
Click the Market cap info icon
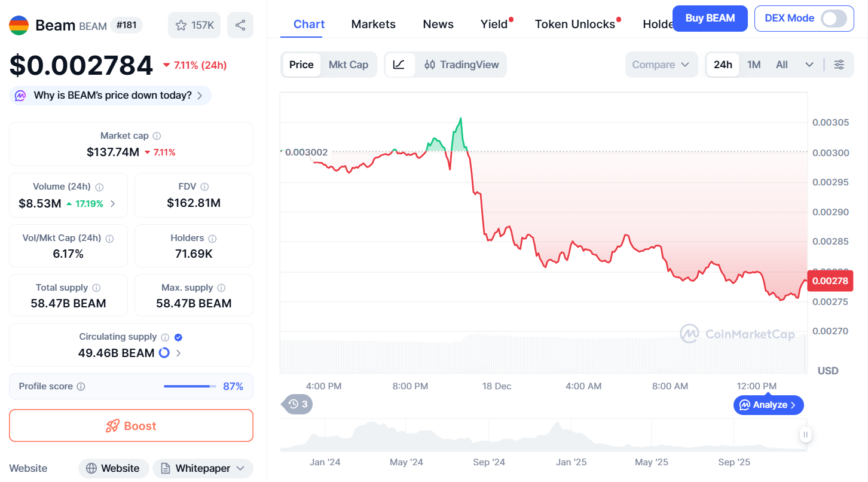pos(157,136)
